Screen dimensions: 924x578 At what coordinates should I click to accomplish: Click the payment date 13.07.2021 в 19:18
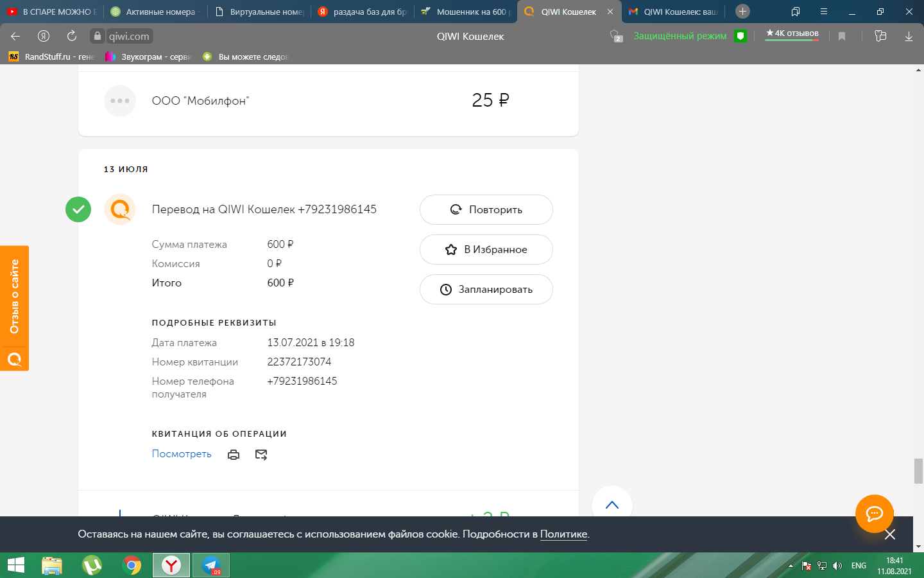pos(311,342)
